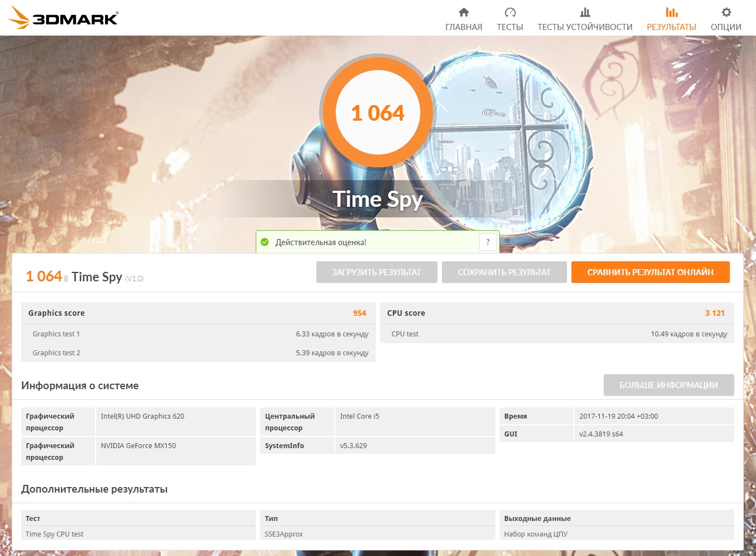Viewport: 756px width, 556px height.
Task: Click the Time Spy CPU test row
Action: (138, 533)
